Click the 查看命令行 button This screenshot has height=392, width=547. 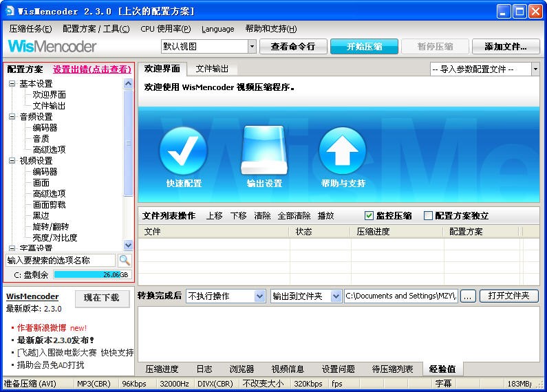(293, 46)
